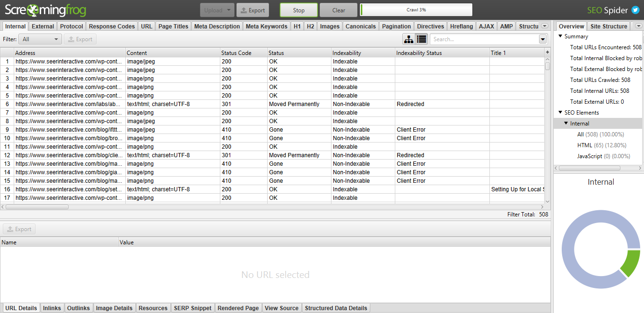Open the Site Structure panel tab
Screen dimensions: 644x313
[x=609, y=26]
